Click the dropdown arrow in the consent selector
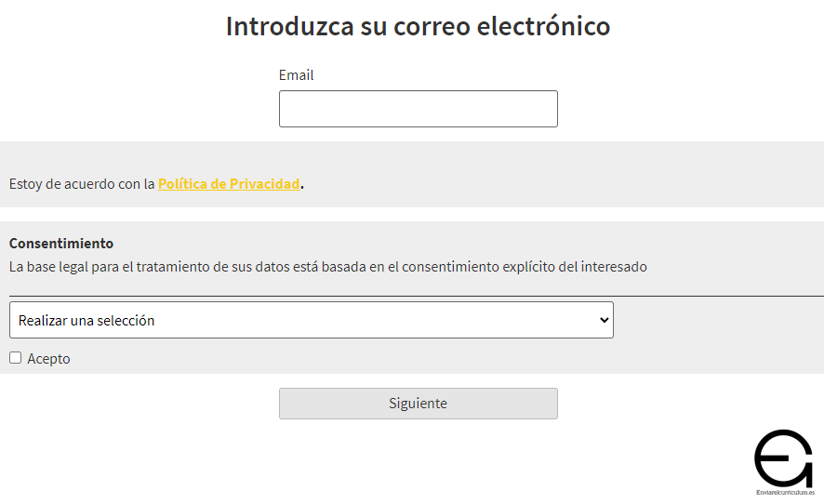Screen dimensions: 824x504 [605, 320]
